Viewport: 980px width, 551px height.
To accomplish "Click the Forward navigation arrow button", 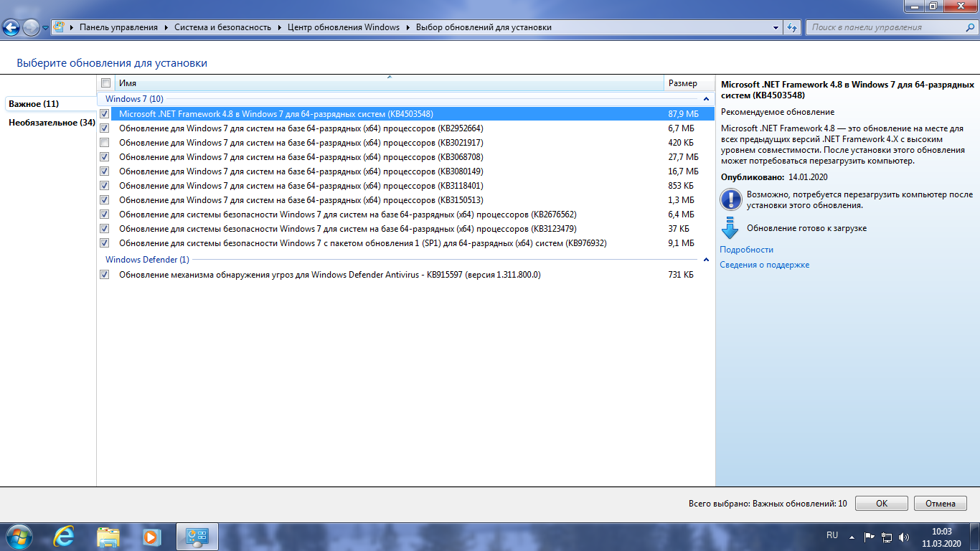I will [31, 28].
